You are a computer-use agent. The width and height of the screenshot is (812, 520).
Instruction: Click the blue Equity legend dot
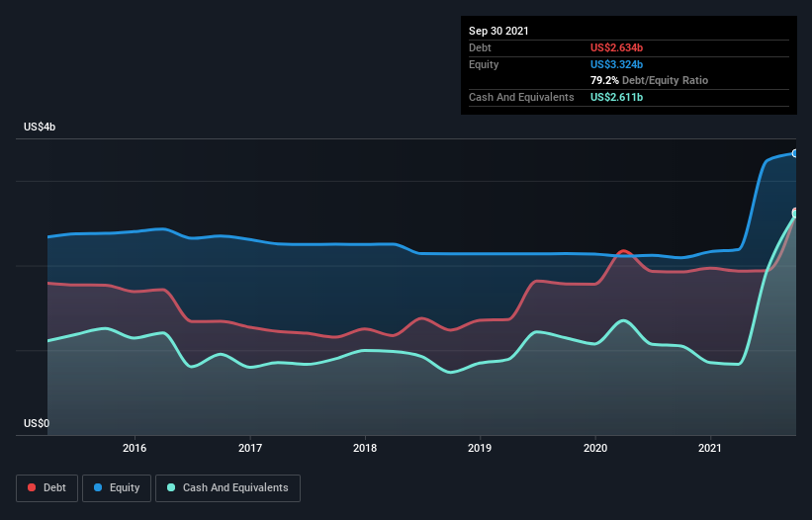point(98,487)
